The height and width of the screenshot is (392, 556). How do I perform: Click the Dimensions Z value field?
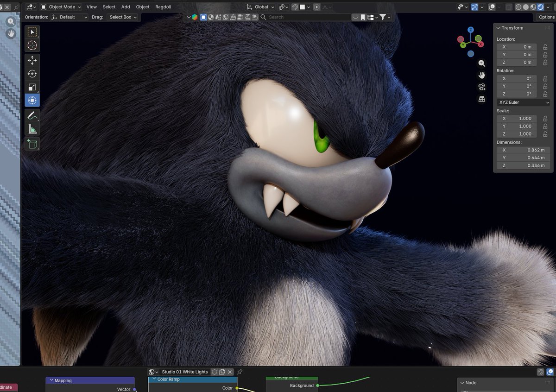tap(524, 165)
